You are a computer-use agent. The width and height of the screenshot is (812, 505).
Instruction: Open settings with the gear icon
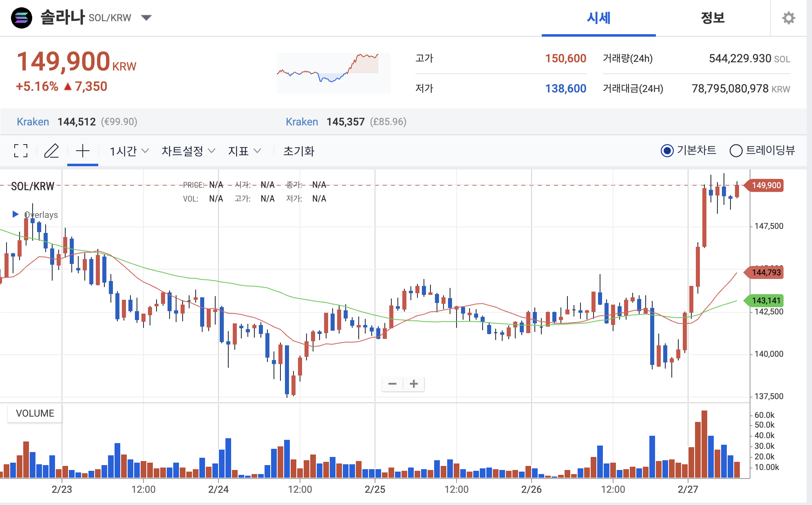point(788,18)
